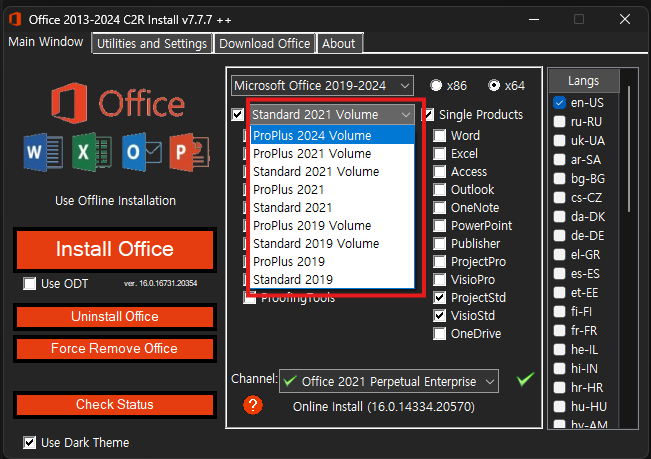Check the Word single product checkbox

tap(439, 136)
